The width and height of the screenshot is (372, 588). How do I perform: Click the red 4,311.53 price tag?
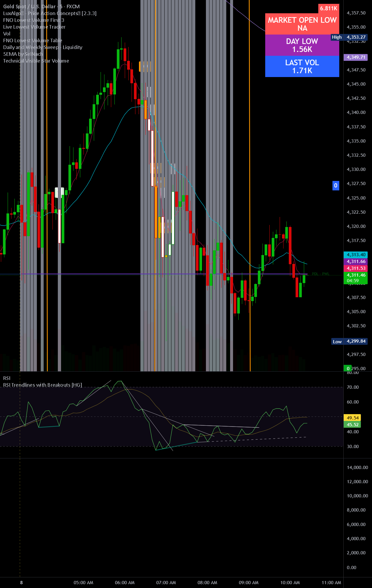click(356, 268)
